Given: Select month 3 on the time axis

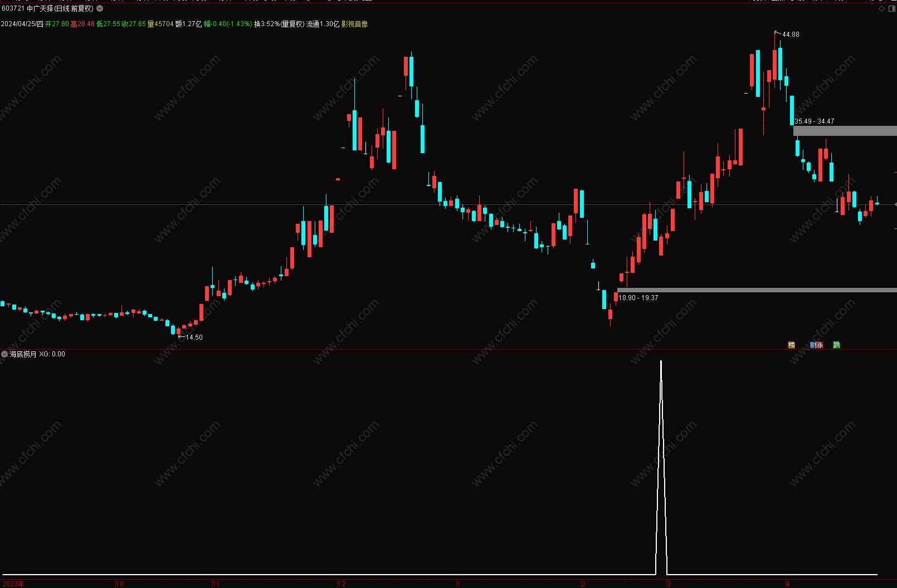Looking at the screenshot, I should [669, 584].
